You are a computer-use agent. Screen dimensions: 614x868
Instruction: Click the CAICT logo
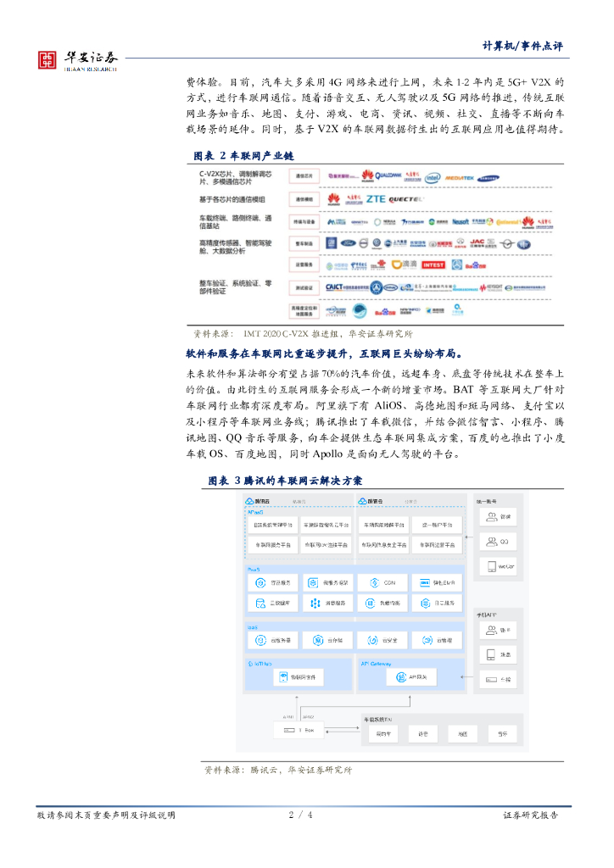pos(347,287)
